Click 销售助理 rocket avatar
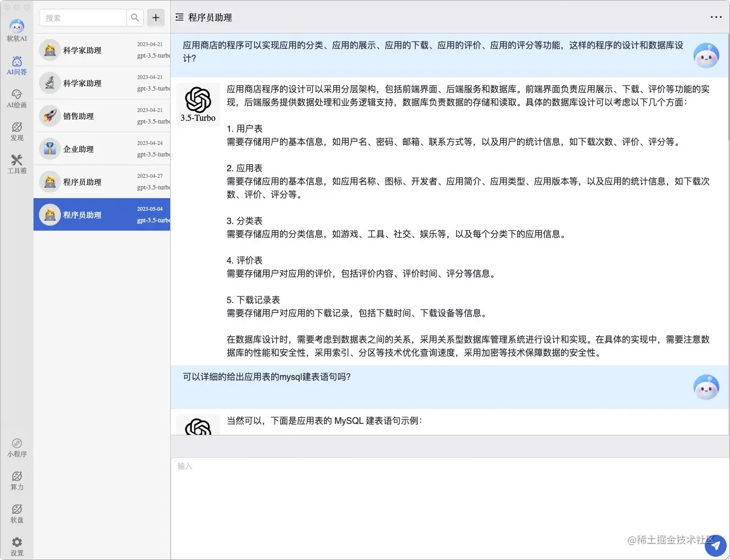 point(50,116)
